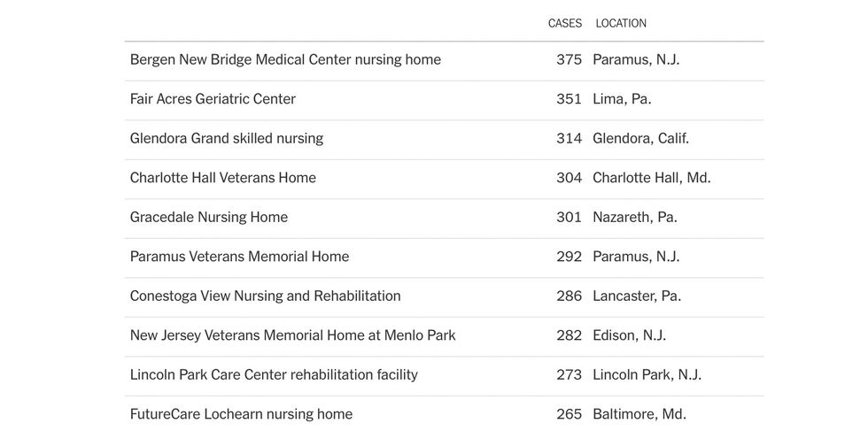Click Glendora Grand skilled nursing entry
Image resolution: width=868 pixels, height=446 pixels.
(x=227, y=138)
